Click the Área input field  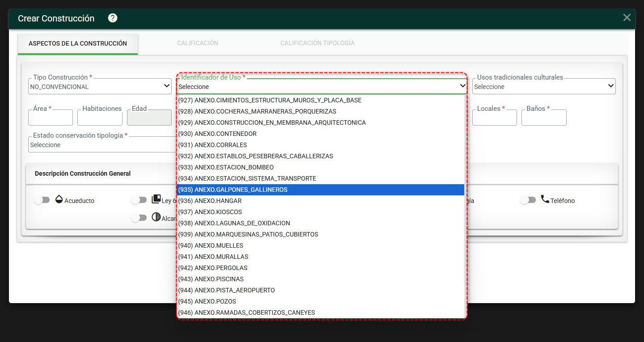pyautogui.click(x=51, y=118)
